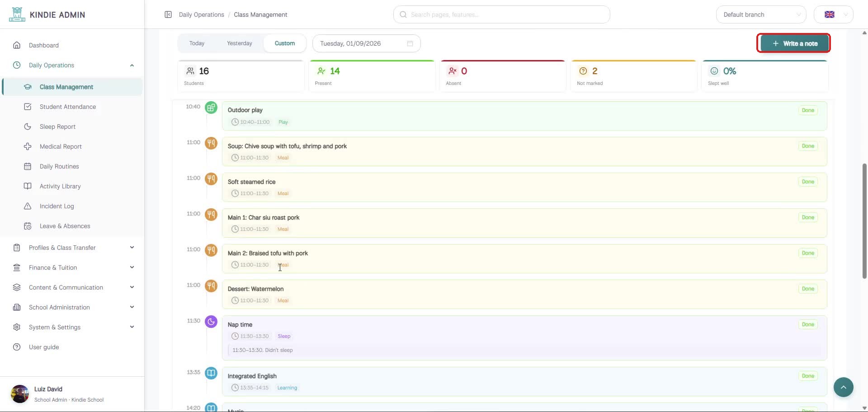This screenshot has height=412, width=868.
Task: Click the meal icon beside Soft steamed rice
Action: click(x=211, y=179)
